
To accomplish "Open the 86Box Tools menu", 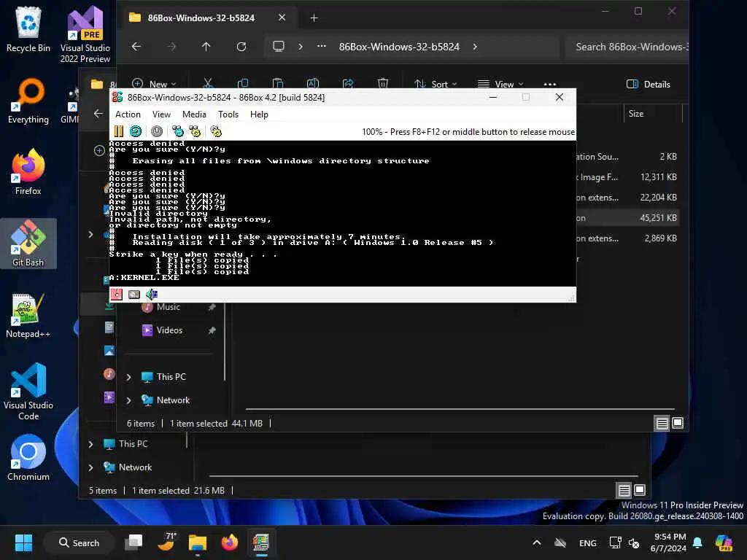I will pyautogui.click(x=228, y=114).
